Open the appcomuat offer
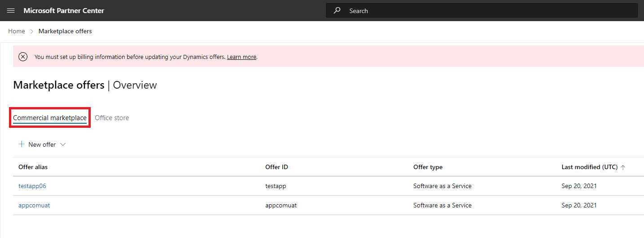This screenshot has height=238, width=644. tap(34, 205)
